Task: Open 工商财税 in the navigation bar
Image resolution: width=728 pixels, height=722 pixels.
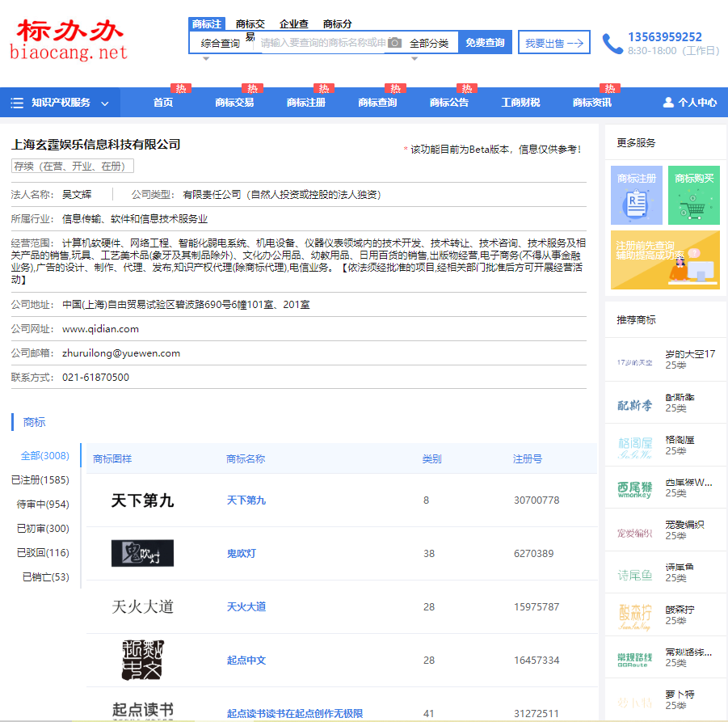Action: coord(520,102)
